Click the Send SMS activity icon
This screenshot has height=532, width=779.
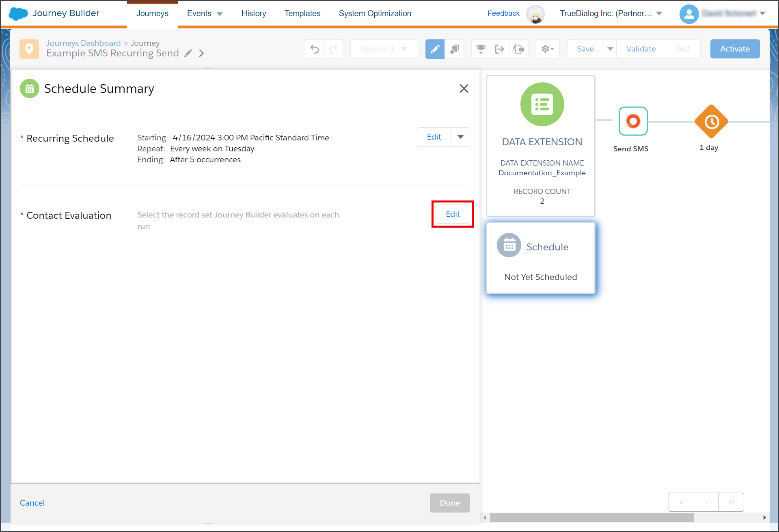tap(633, 121)
